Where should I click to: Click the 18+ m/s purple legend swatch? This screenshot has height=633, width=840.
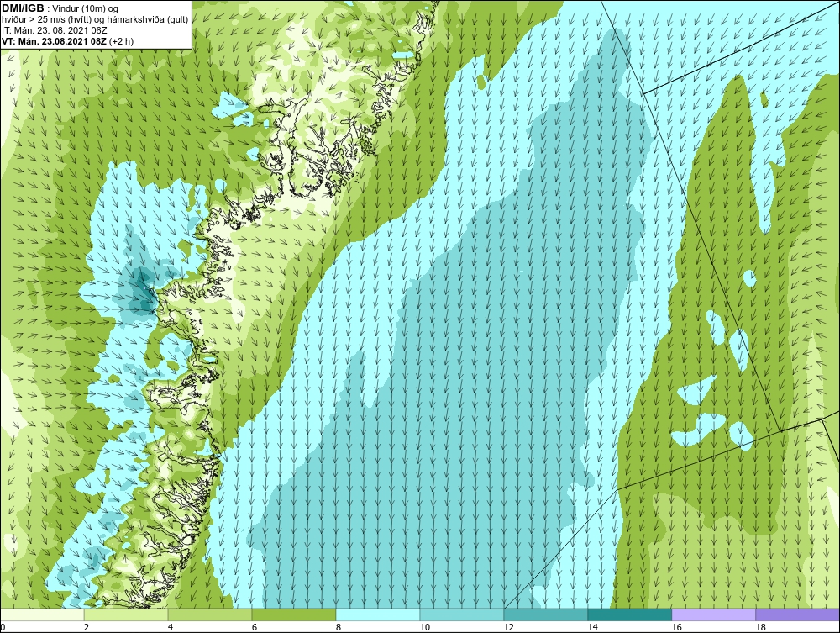(797, 615)
